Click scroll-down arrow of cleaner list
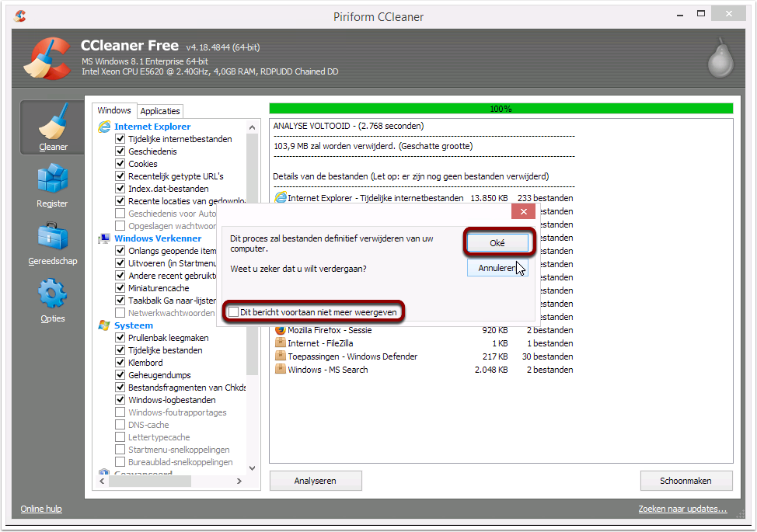Screen dimensions: 757x532 (252, 468)
